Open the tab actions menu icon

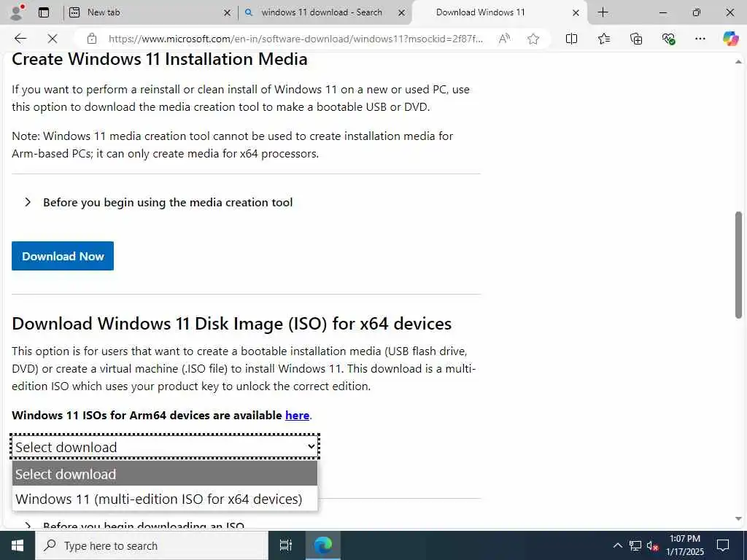click(44, 12)
